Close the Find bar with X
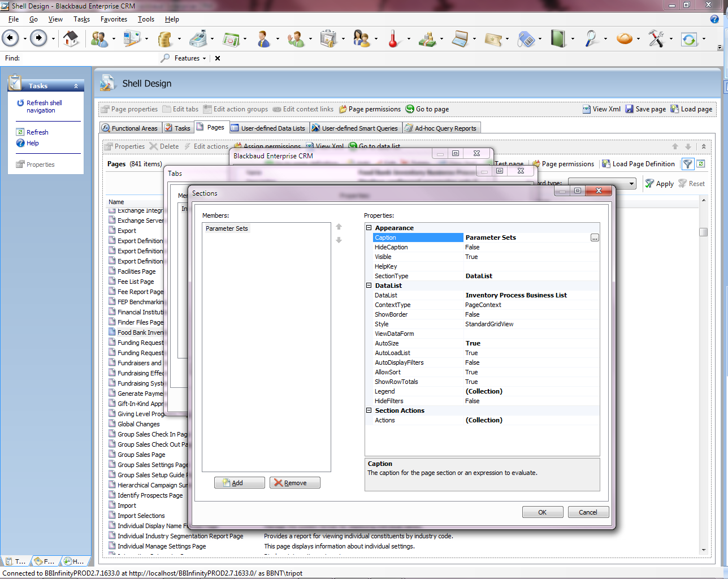Screen dimensions: 728x579 (218, 58)
